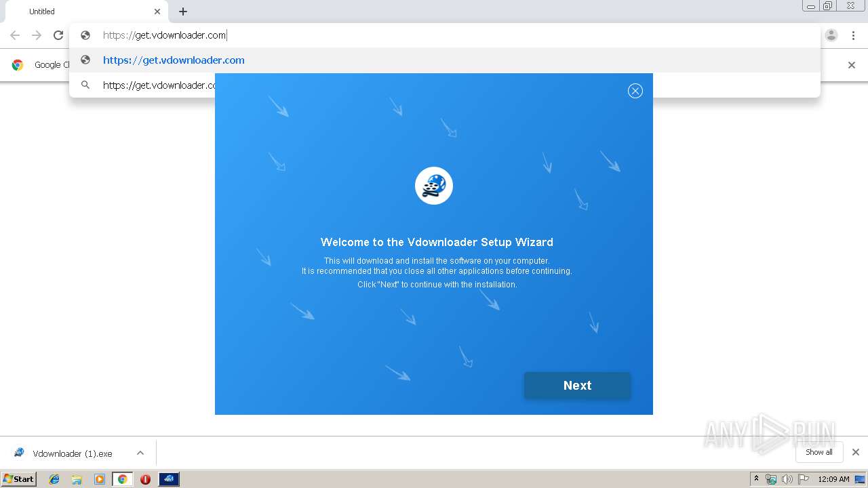Click the Action Center flag icon
The image size is (868, 488).
(x=804, y=479)
